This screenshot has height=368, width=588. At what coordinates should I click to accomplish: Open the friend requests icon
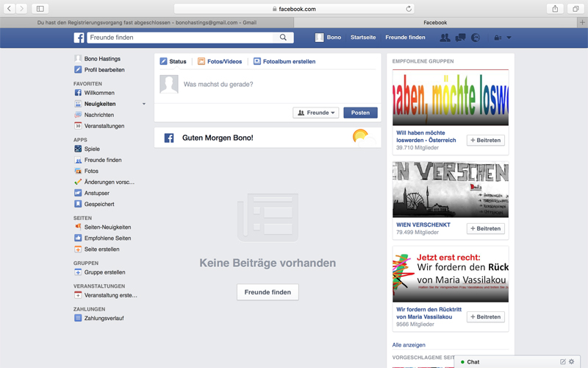[445, 38]
